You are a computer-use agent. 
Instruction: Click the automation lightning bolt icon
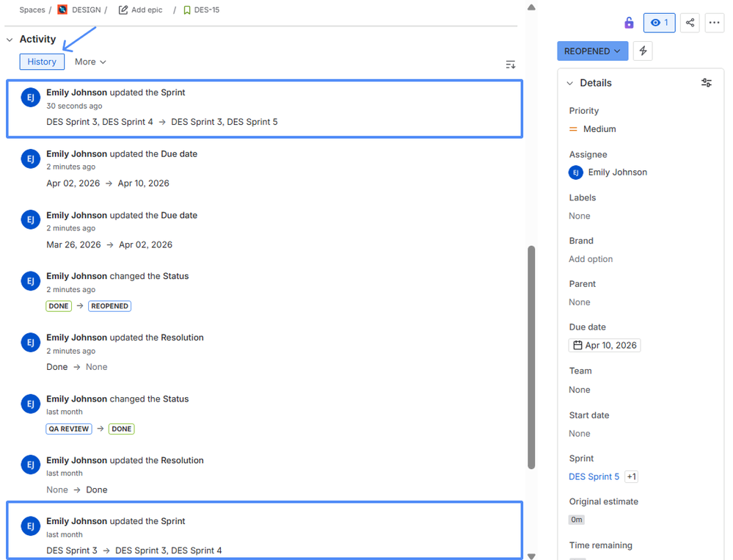tap(643, 51)
